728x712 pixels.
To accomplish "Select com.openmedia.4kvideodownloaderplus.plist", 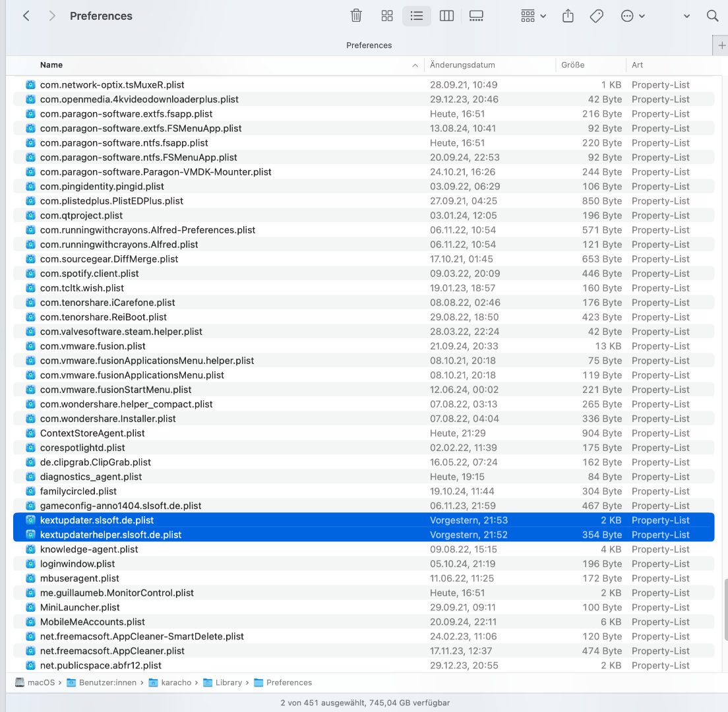I will (x=363, y=100).
